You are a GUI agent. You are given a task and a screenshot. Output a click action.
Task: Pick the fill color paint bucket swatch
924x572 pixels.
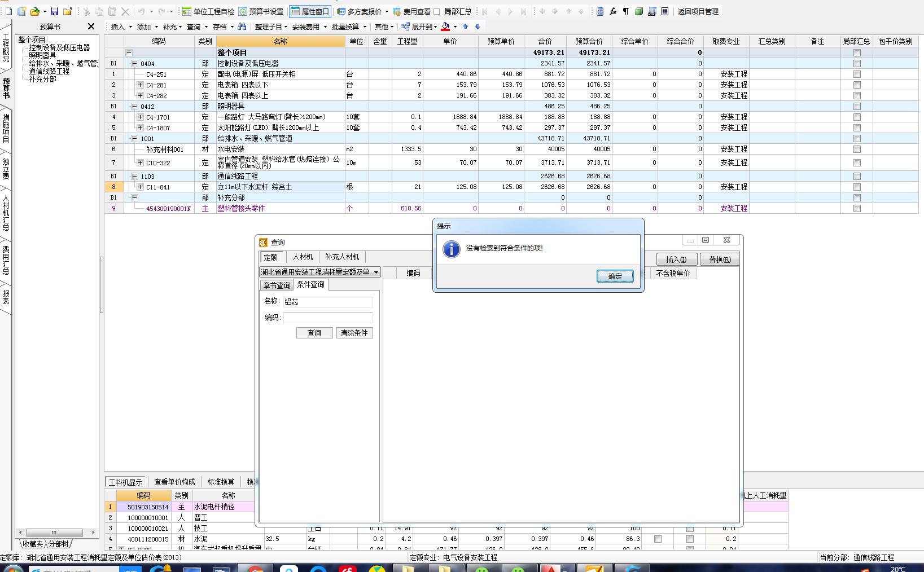pyautogui.click(x=446, y=27)
